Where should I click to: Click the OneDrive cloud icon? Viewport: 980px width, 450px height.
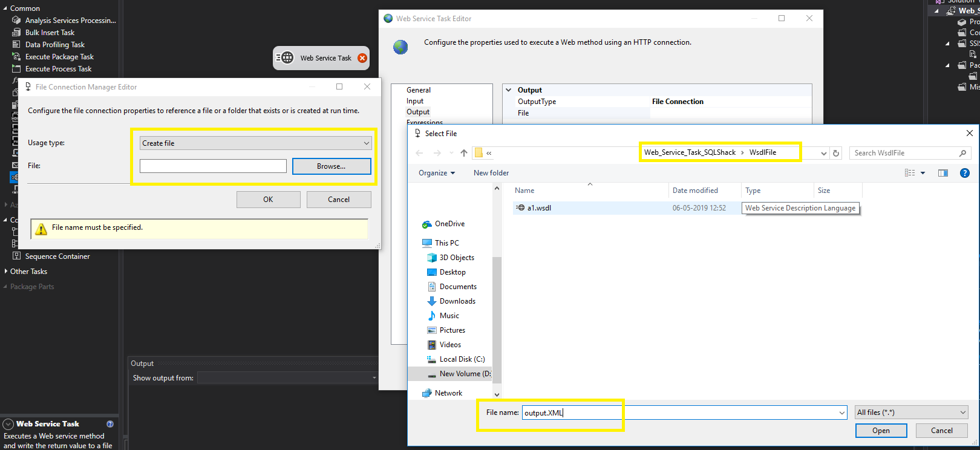pyautogui.click(x=427, y=224)
